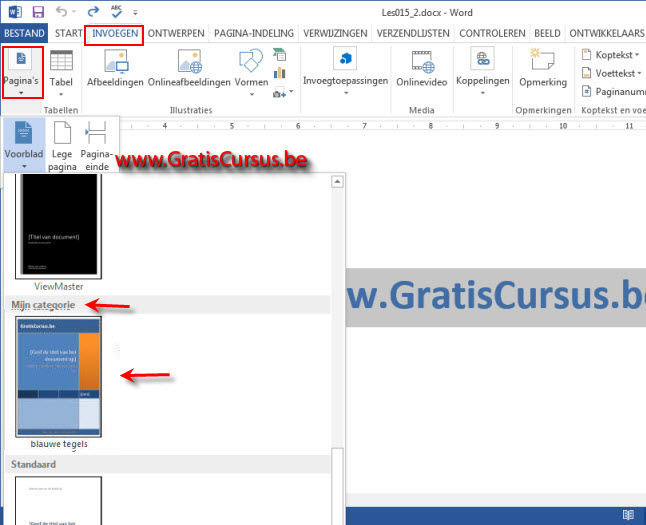Select the blauwe tegels cover page
The width and height of the screenshot is (646, 525).
59,377
